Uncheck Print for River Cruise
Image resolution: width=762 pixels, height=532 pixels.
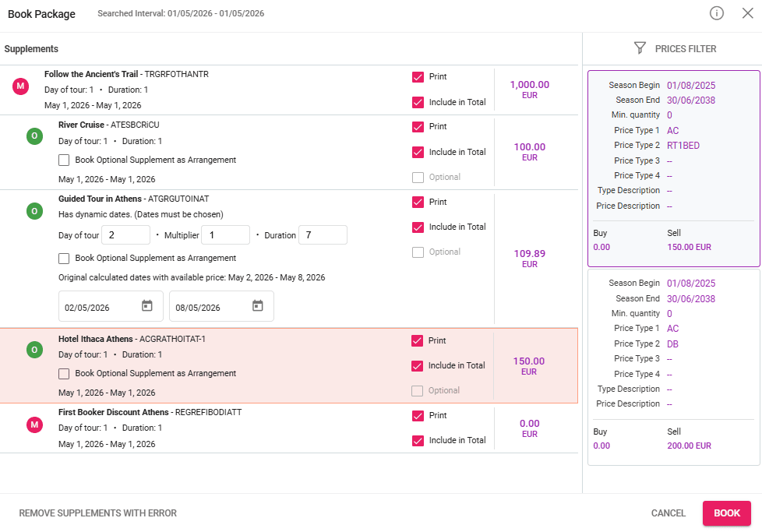point(418,127)
